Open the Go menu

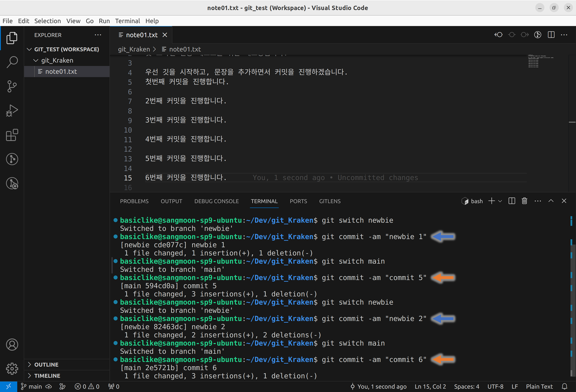click(x=90, y=21)
